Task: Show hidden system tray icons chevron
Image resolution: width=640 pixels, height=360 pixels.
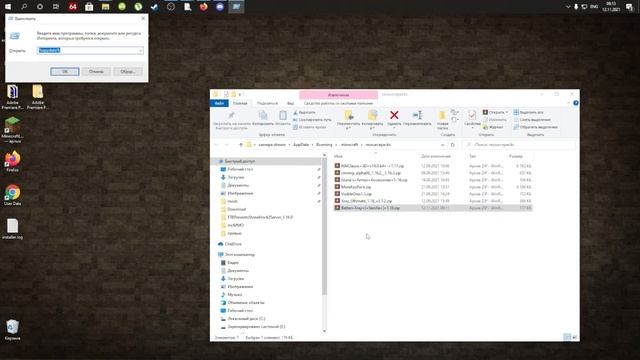Action: click(x=568, y=7)
